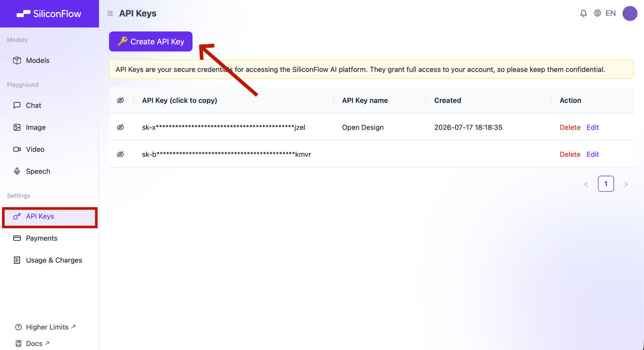Toggle visibility of all keys in header
This screenshot has height=350, width=644.
[x=120, y=101]
